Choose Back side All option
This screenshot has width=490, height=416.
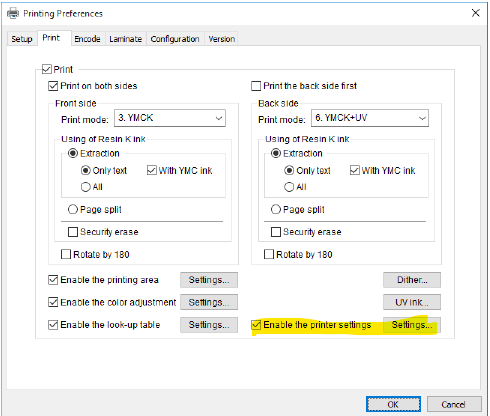(x=289, y=187)
